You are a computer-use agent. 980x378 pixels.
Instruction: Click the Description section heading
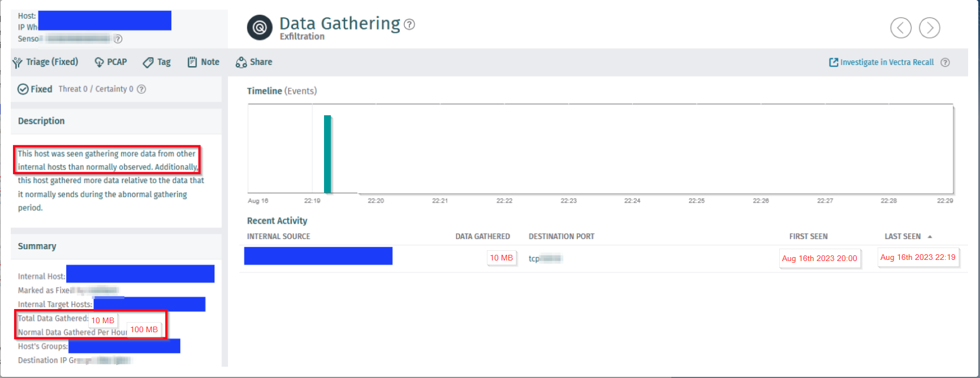tap(41, 121)
